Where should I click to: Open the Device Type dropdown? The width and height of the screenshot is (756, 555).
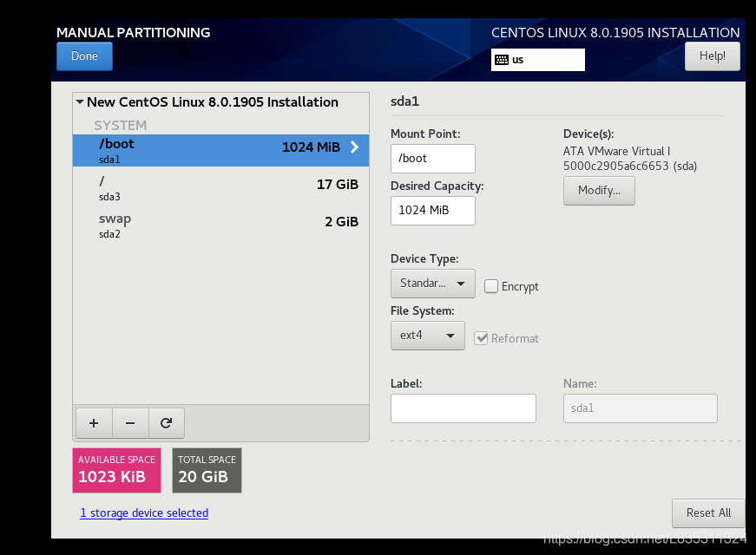point(432,284)
